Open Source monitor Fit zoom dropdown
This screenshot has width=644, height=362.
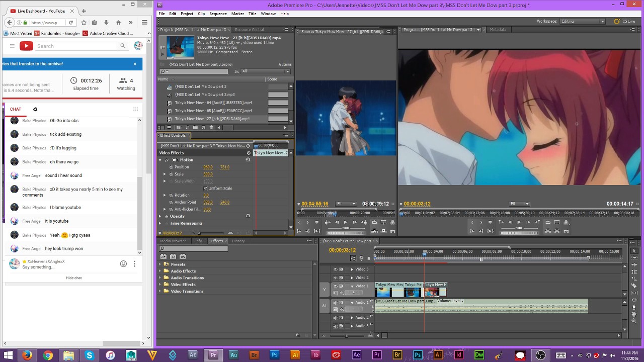point(346,204)
